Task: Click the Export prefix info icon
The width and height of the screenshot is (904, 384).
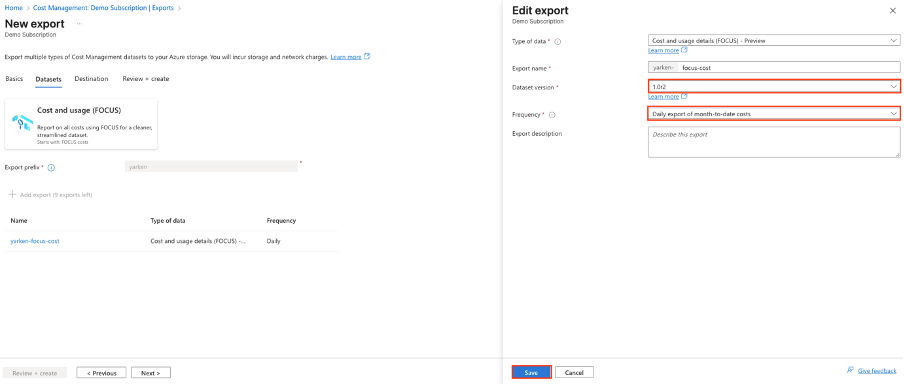Action: [x=51, y=168]
